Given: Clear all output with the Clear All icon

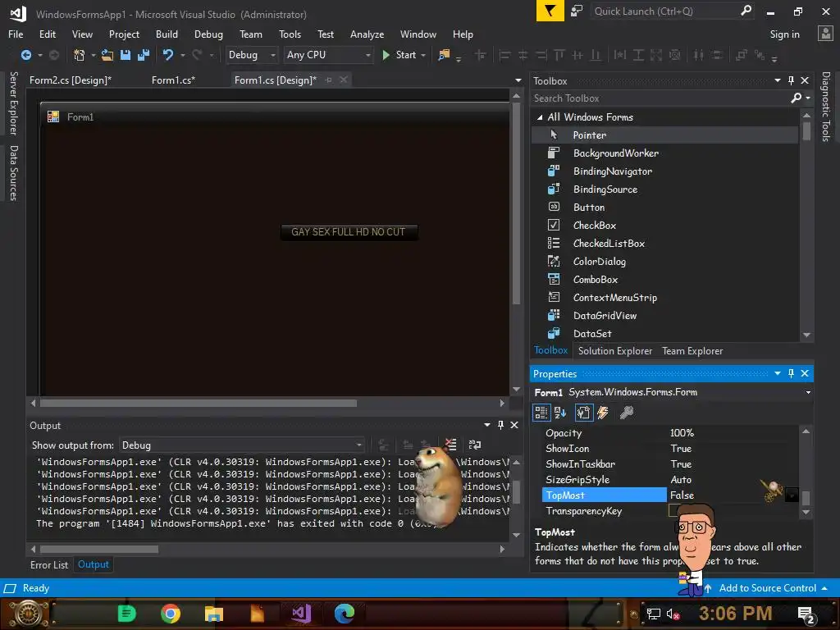Looking at the screenshot, I should (x=450, y=445).
